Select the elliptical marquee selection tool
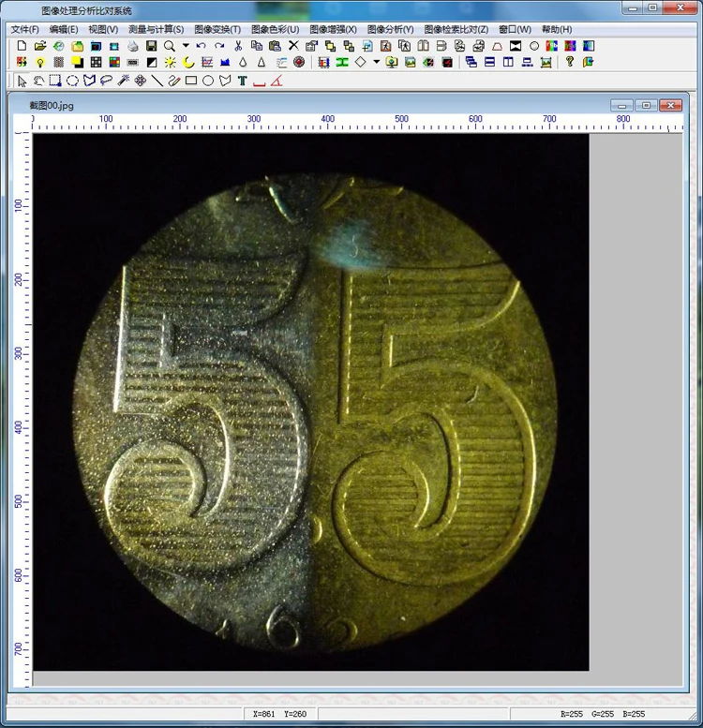The height and width of the screenshot is (728, 703). tap(72, 82)
